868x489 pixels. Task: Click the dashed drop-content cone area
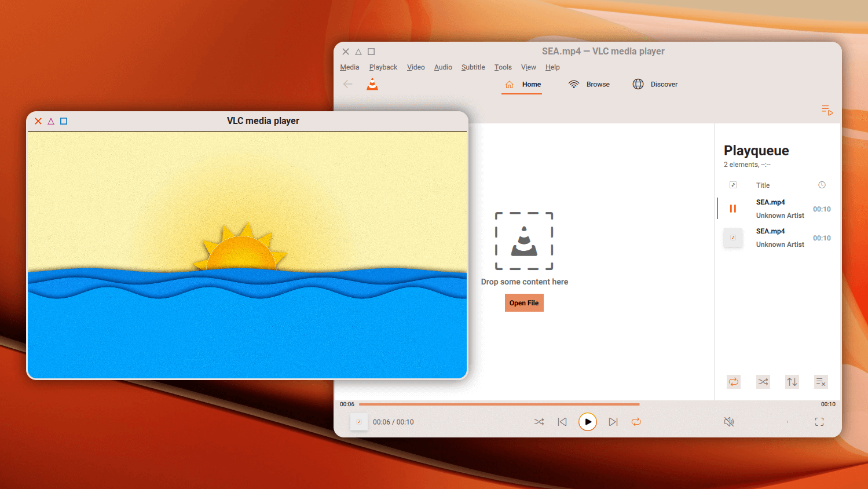click(x=524, y=241)
